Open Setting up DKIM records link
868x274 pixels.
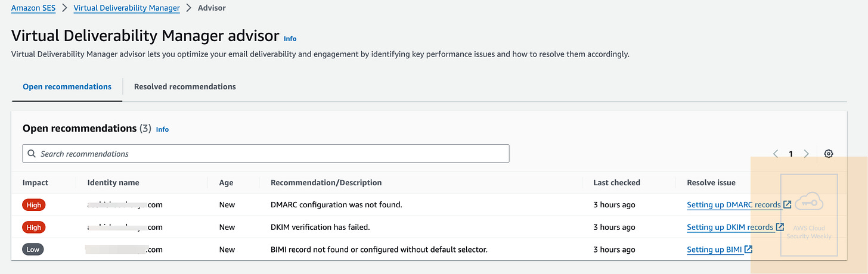(730, 227)
